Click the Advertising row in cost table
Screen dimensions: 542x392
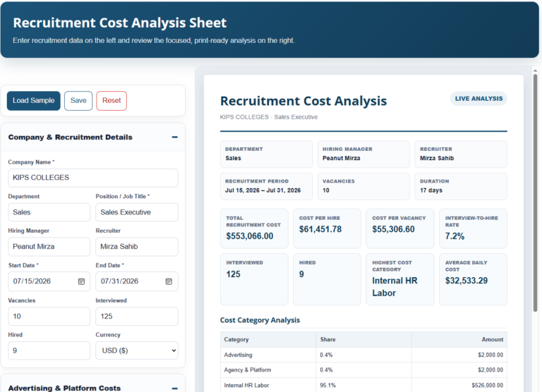[x=363, y=355]
